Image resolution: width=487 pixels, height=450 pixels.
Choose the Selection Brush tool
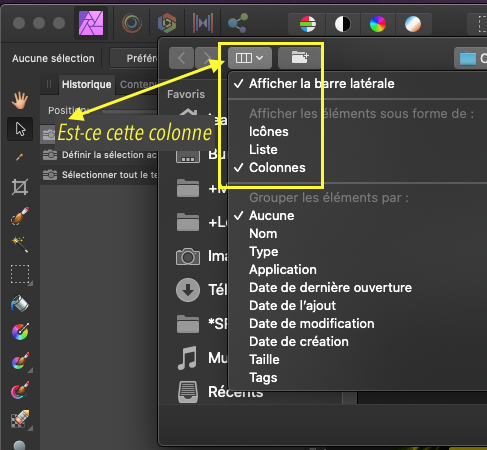click(x=20, y=215)
